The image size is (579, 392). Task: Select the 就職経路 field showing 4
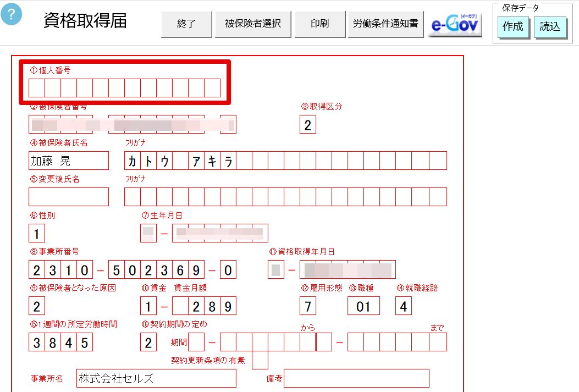tap(403, 306)
